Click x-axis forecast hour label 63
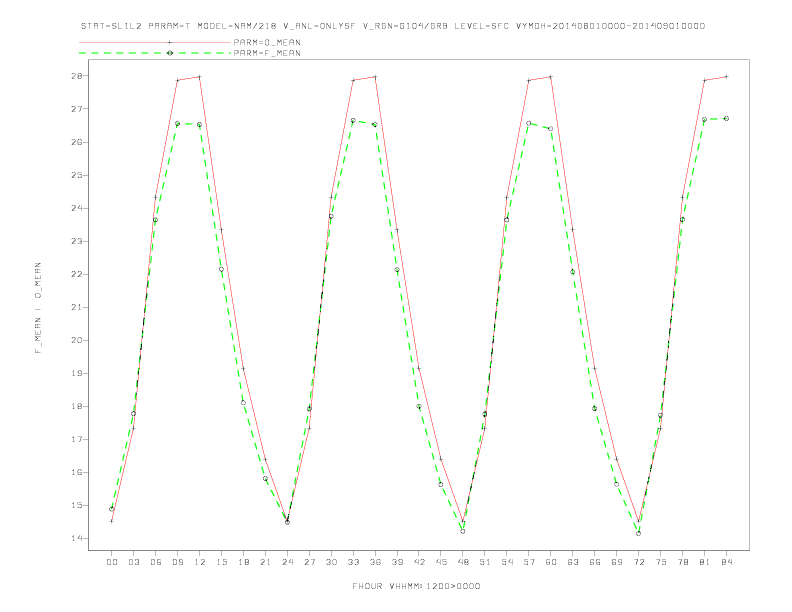The height and width of the screenshot is (612, 792). (573, 562)
